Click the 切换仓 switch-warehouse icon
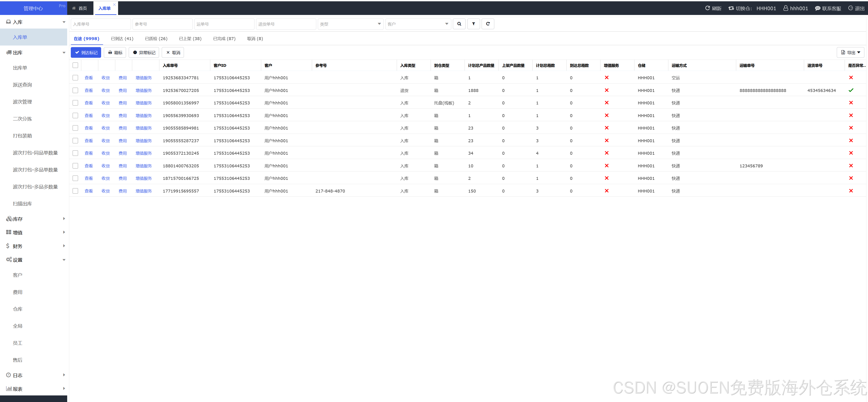 pos(731,8)
